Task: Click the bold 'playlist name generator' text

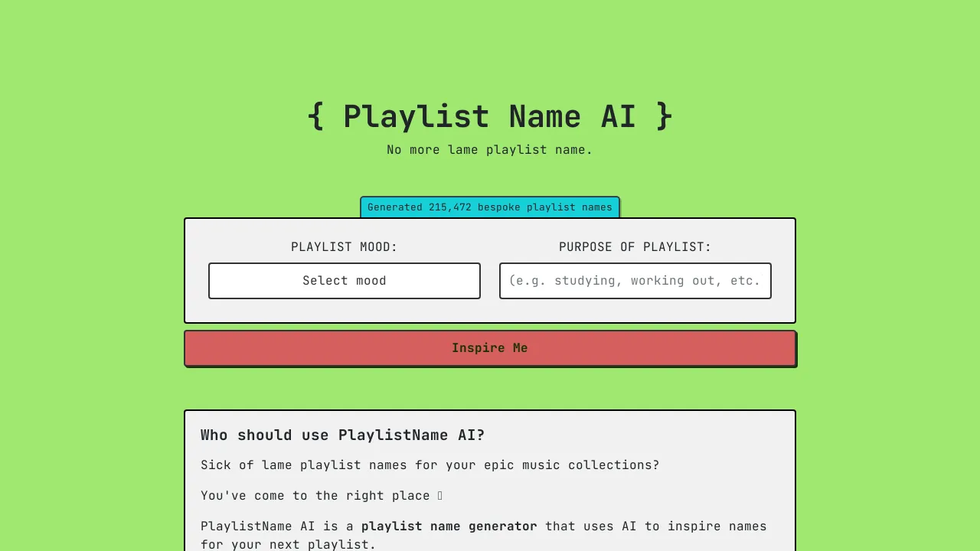Action: (x=449, y=527)
